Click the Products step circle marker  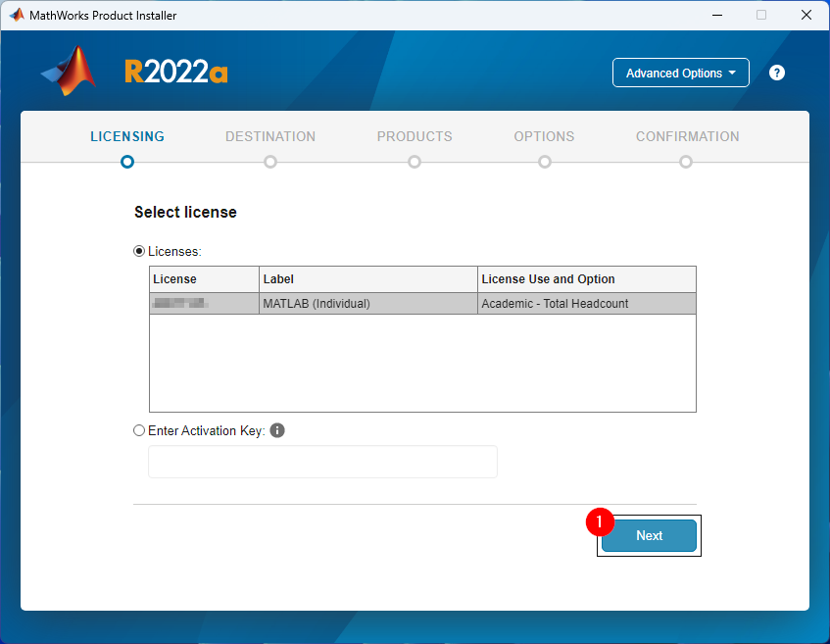(415, 162)
